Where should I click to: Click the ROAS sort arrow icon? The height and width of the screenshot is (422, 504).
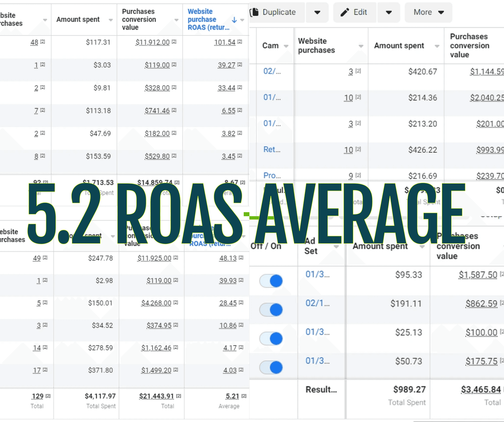click(234, 20)
